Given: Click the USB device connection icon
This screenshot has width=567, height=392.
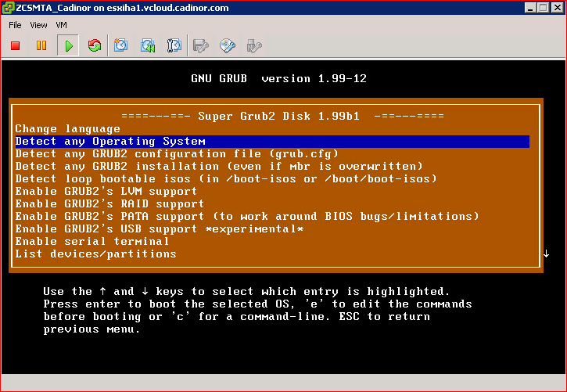Looking at the screenshot, I should click(x=254, y=45).
